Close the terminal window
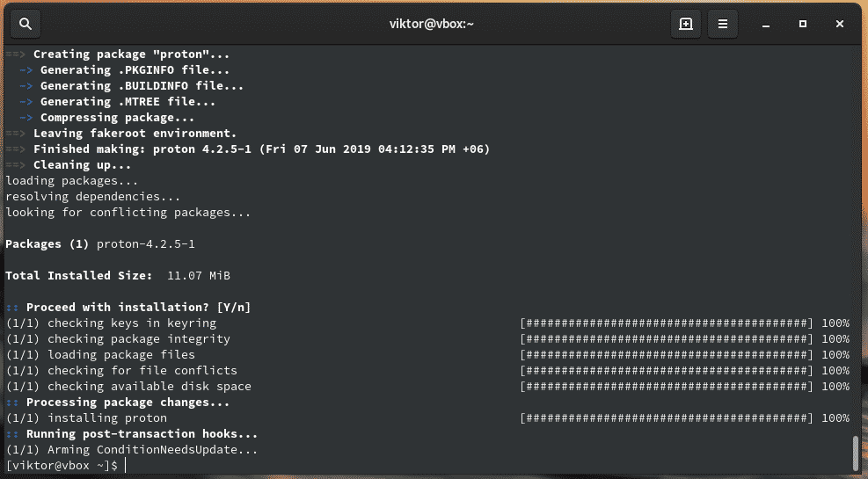Viewport: 868px width, 479px height. pyautogui.click(x=839, y=24)
